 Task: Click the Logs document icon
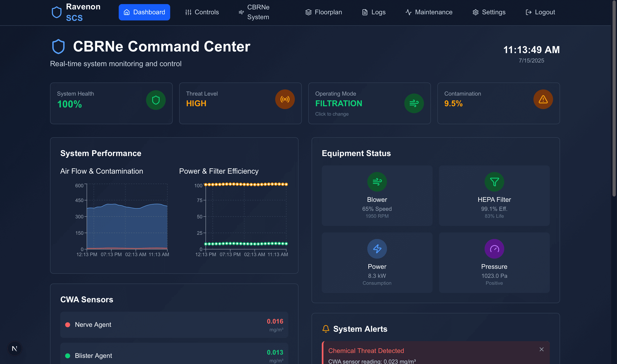click(x=365, y=12)
